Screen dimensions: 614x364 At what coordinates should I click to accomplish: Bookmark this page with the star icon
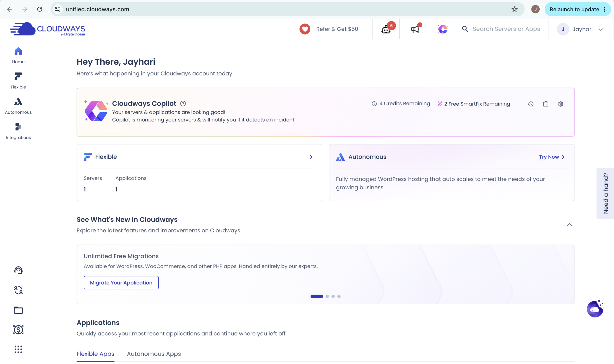[514, 9]
